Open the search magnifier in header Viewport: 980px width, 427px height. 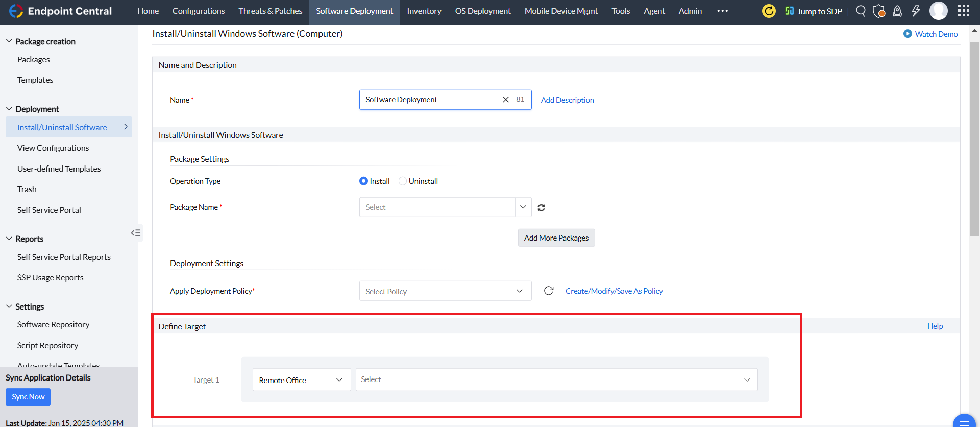click(861, 11)
